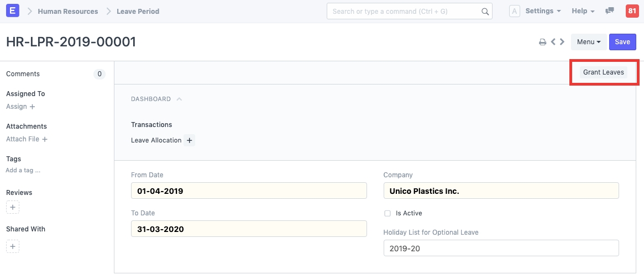
Task: Save the leave period document
Action: tap(622, 42)
